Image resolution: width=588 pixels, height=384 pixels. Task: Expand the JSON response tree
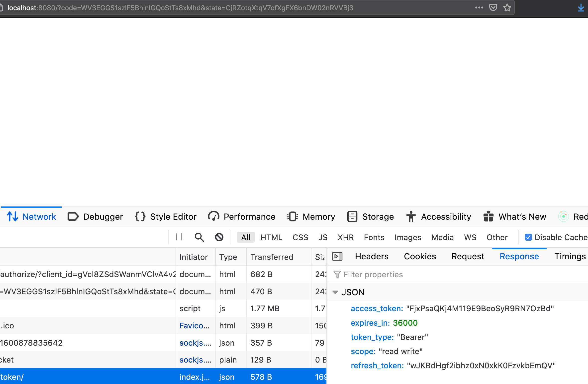(336, 292)
